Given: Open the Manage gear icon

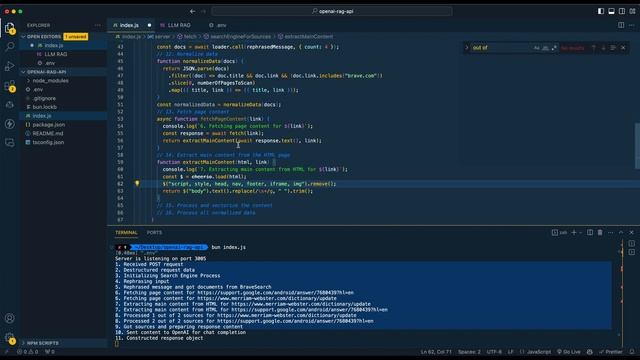Looking at the screenshot, I should coord(10,338).
